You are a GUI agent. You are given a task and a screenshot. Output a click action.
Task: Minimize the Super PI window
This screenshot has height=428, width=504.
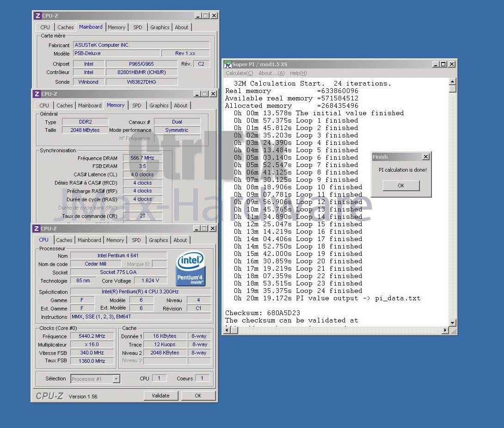tap(436, 64)
